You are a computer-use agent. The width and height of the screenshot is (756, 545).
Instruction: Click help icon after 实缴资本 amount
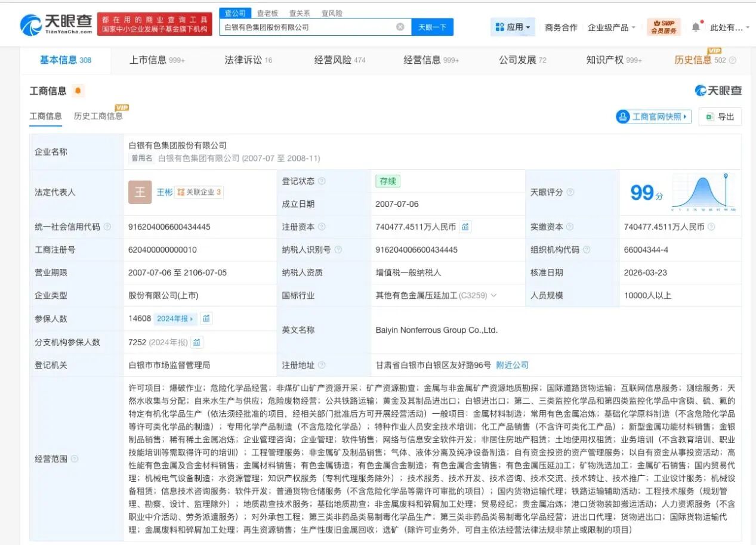tap(711, 227)
